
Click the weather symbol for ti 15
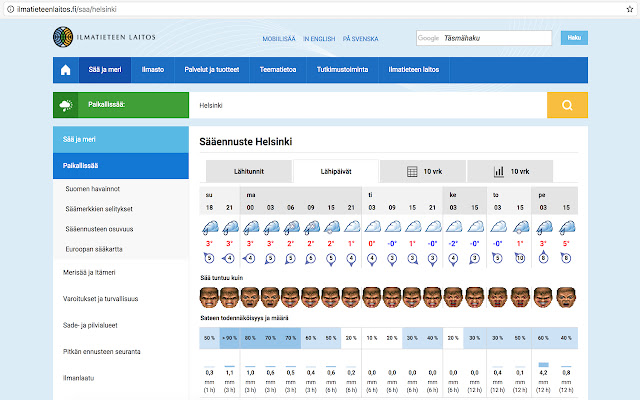click(x=412, y=227)
